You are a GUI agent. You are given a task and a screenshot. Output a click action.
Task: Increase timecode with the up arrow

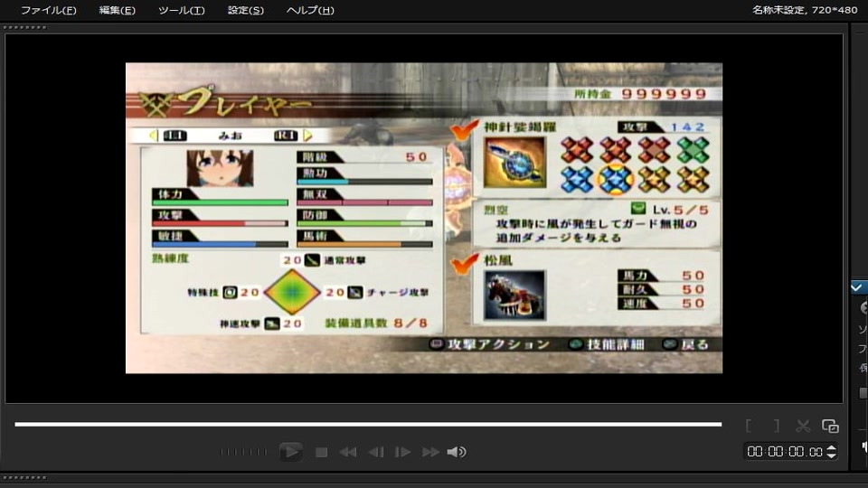(831, 447)
